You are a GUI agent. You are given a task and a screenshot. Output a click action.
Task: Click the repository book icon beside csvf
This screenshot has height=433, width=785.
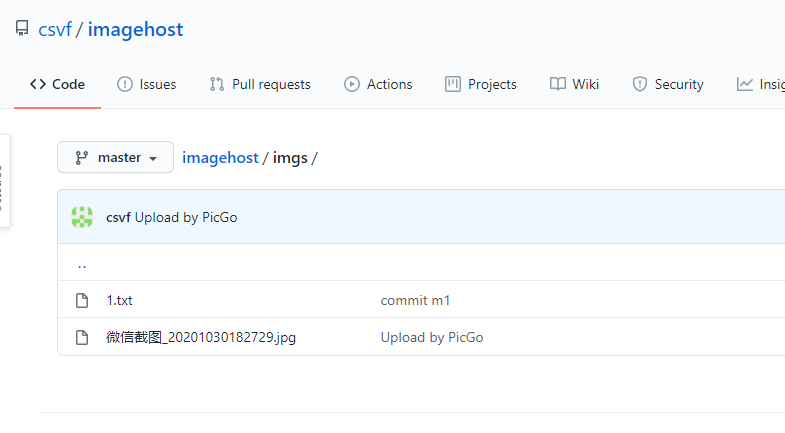coord(22,29)
